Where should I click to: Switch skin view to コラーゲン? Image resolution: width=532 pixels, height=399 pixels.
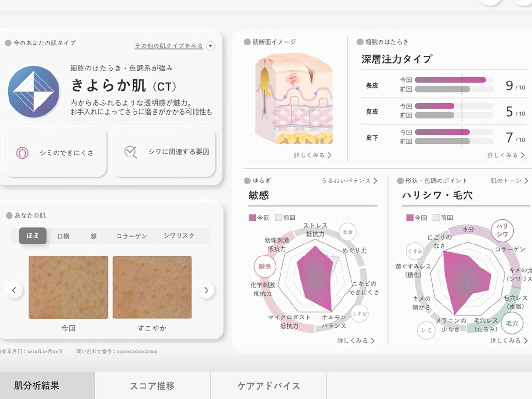pyautogui.click(x=132, y=236)
